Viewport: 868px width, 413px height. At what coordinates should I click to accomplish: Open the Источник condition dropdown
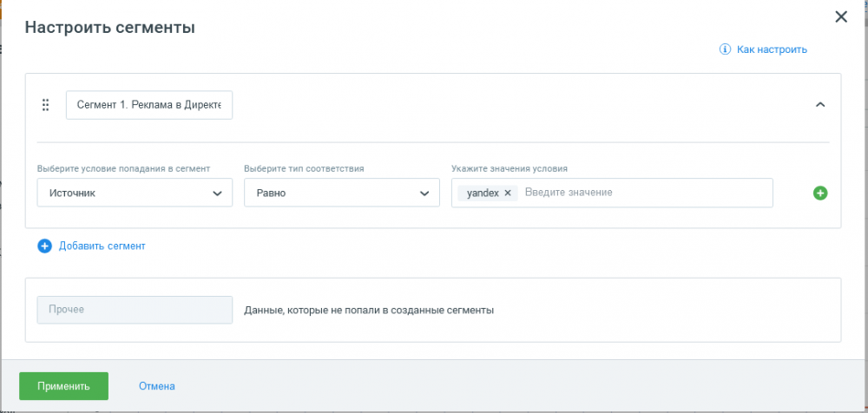point(135,193)
